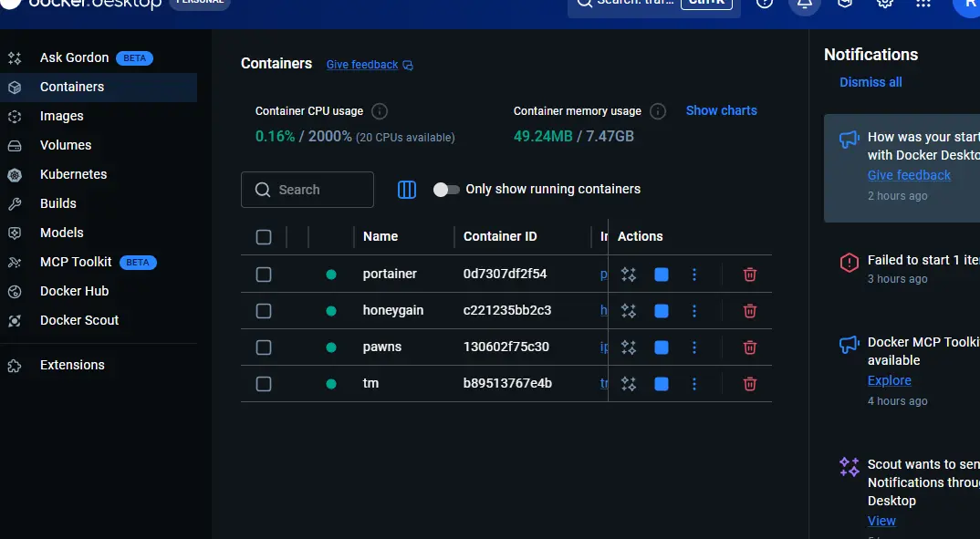Click container name honeygain
This screenshot has width=980, height=539.
tap(393, 310)
